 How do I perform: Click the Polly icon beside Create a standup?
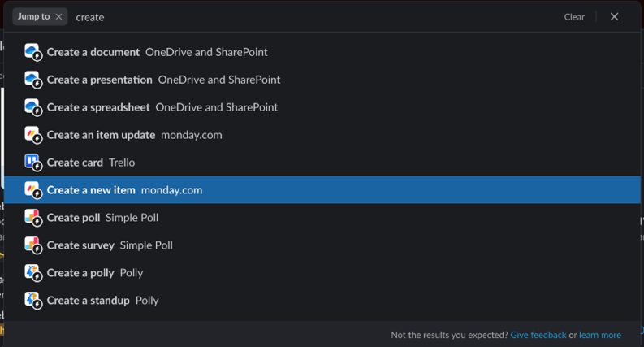32,301
